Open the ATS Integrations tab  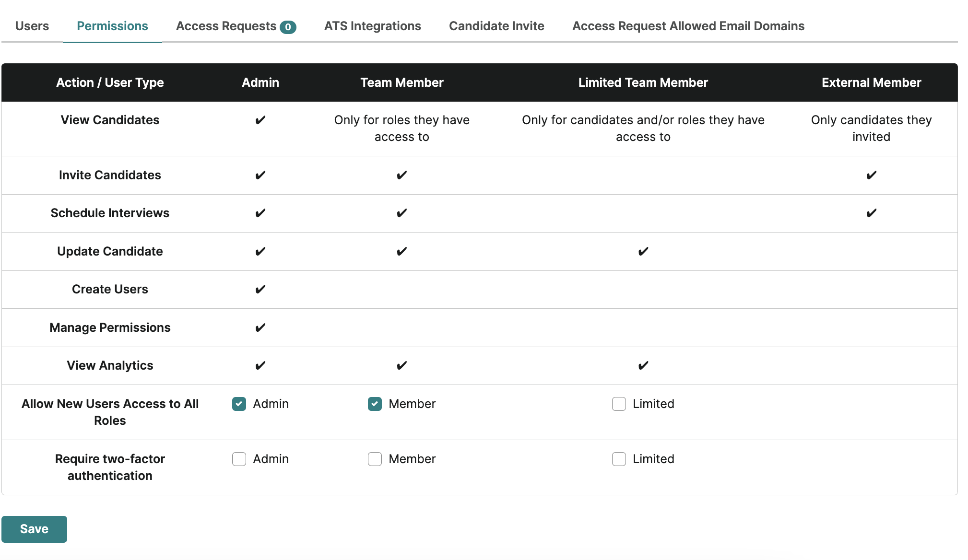point(372,26)
